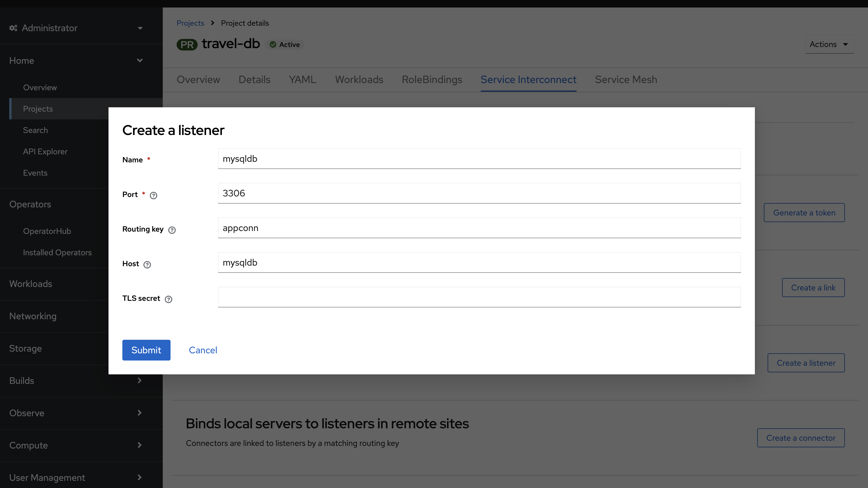Screen dimensions: 868x488
Task: Switch to the Details tab
Action: point(255,80)
